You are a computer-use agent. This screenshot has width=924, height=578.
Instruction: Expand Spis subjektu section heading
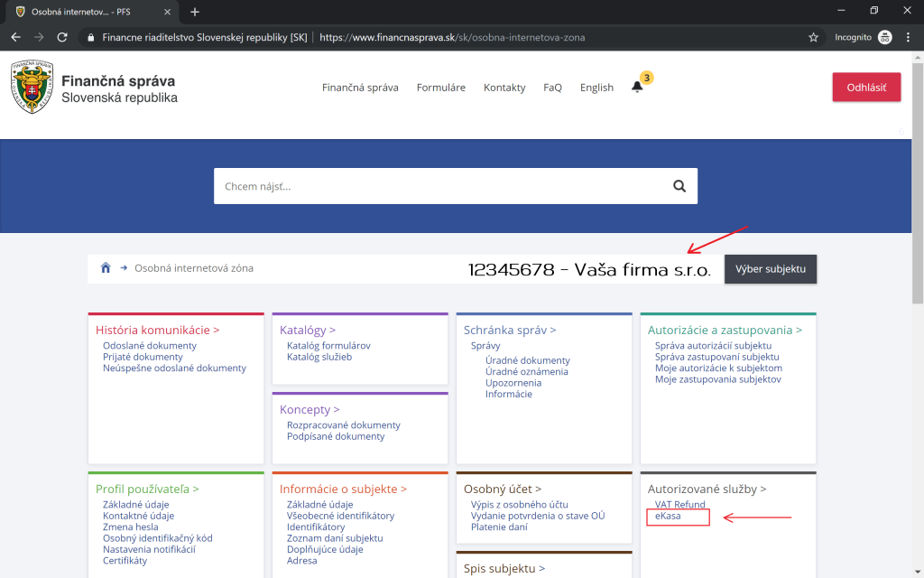point(504,569)
